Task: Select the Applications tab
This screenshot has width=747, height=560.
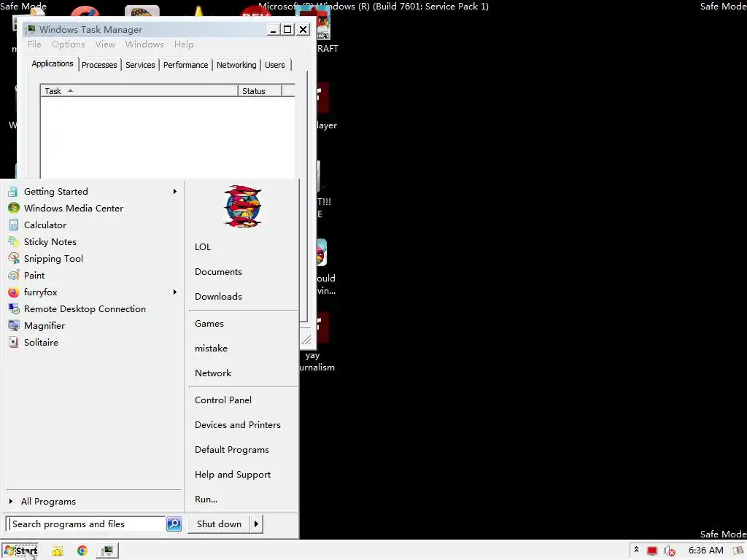Action: (53, 64)
